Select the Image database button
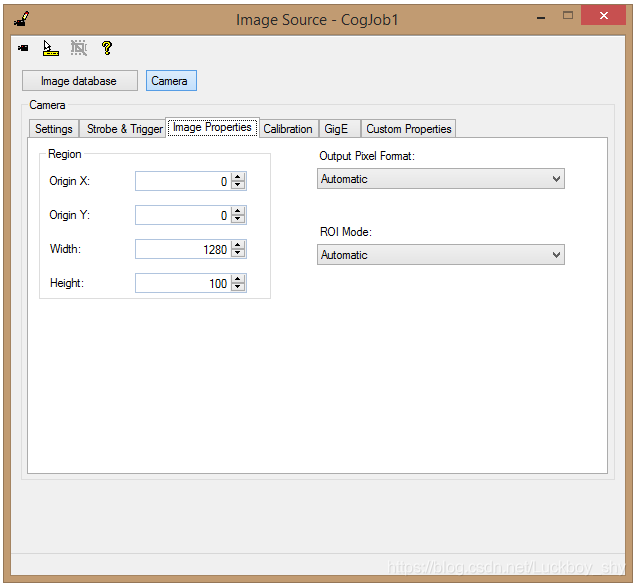The image size is (636, 586). coord(80,81)
